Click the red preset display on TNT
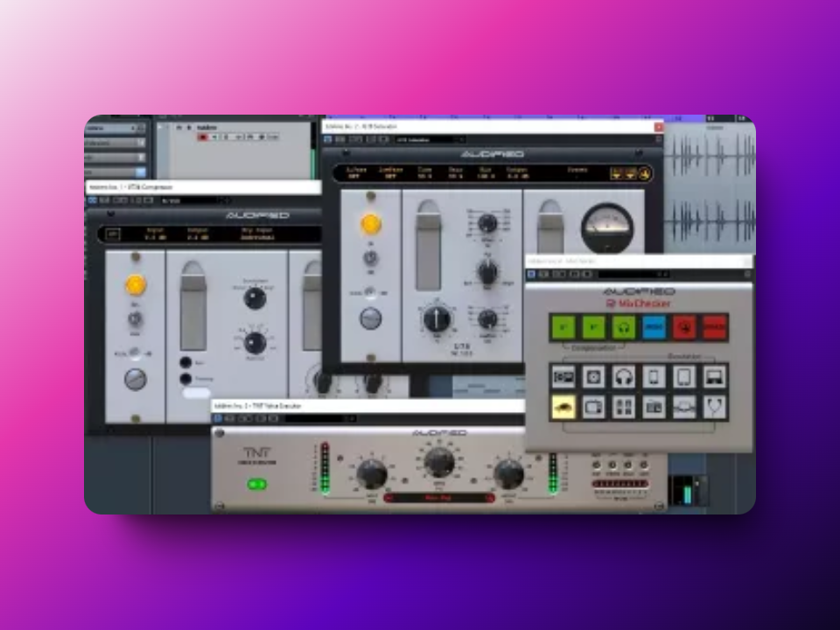This screenshot has width=840, height=630. click(438, 498)
